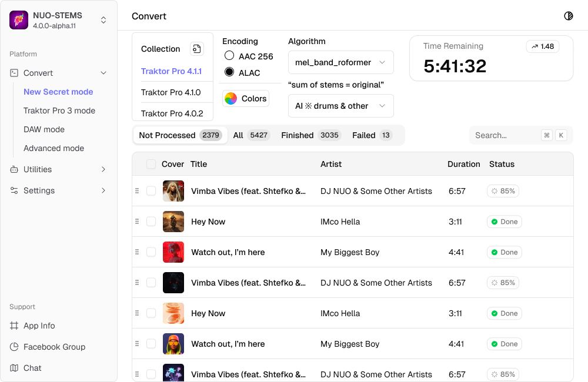Click drag handle of first Hey Now row

137,222
